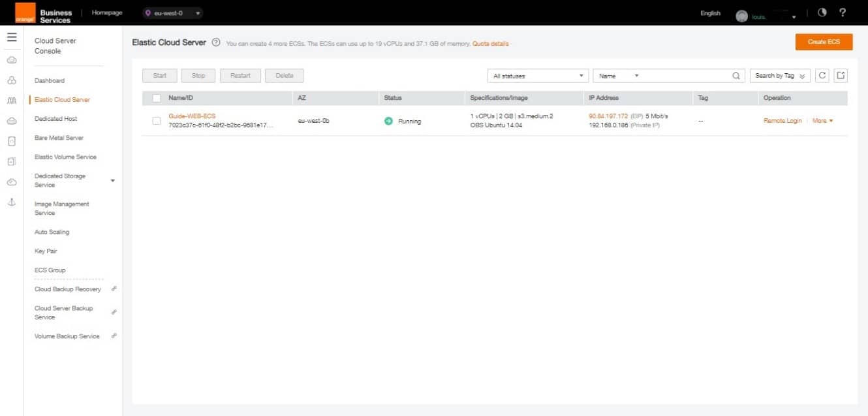
Task: Open Elastic Volume Service in sidebar
Action: [65, 157]
